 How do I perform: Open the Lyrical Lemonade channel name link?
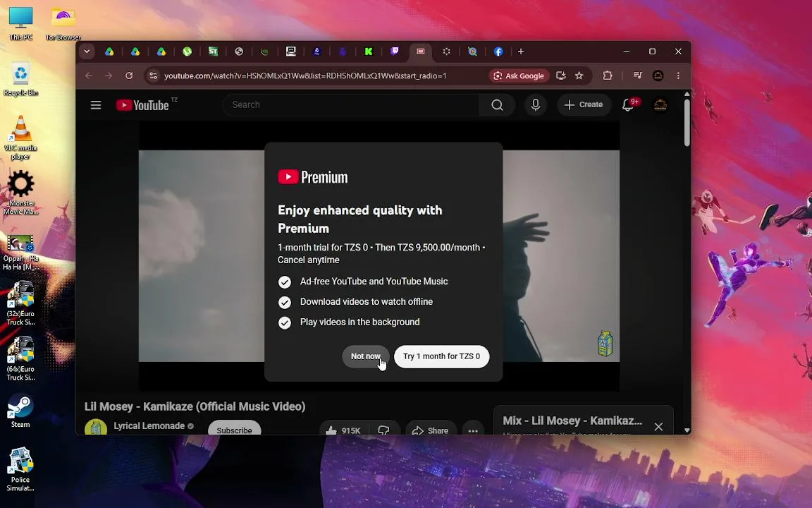point(149,426)
